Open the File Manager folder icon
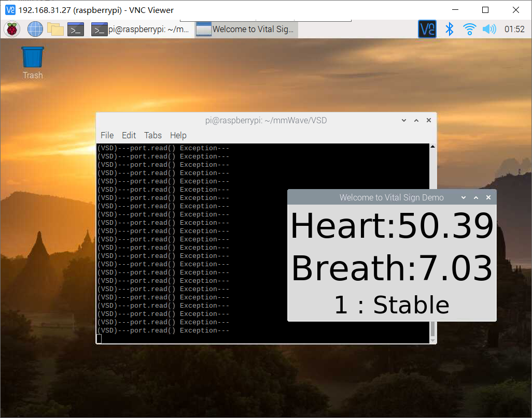 tap(55, 30)
